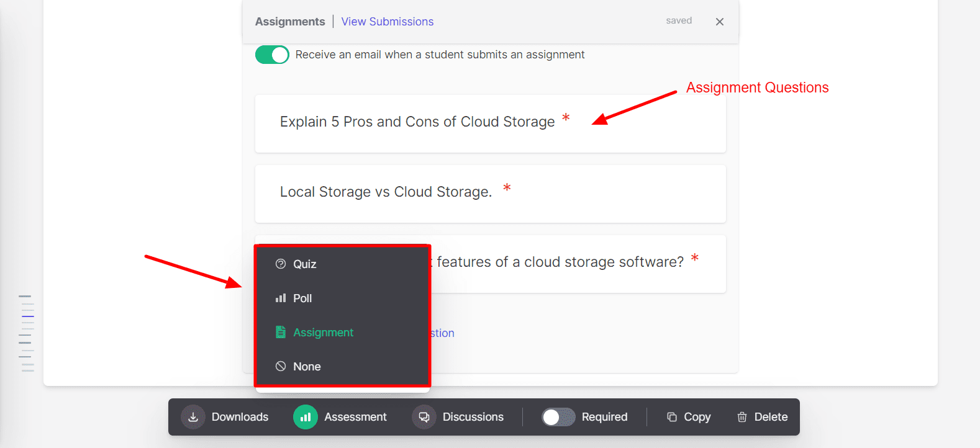Edit the 'Explain 5 Pros and Cons' question
The height and width of the screenshot is (448, 980).
click(417, 122)
